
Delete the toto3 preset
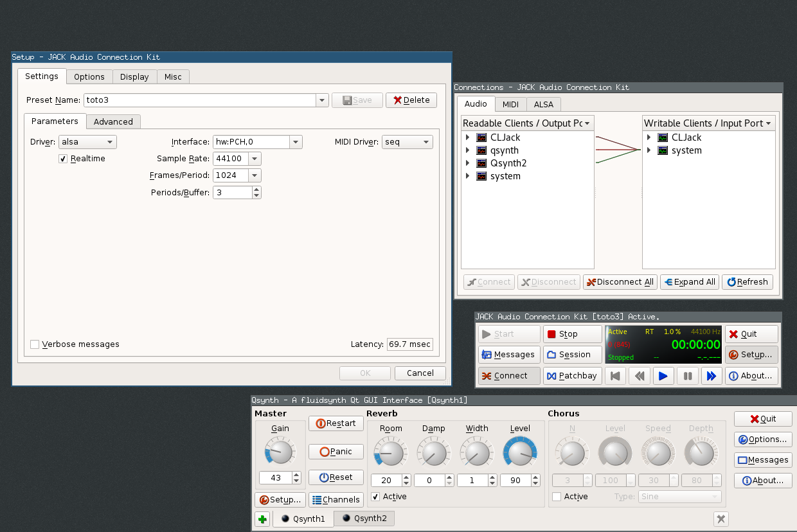click(x=411, y=100)
